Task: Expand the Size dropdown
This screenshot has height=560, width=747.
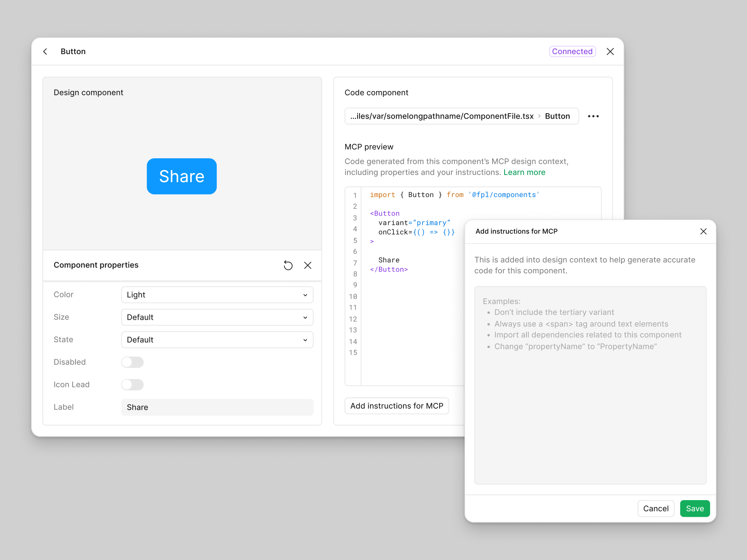Action: [217, 317]
